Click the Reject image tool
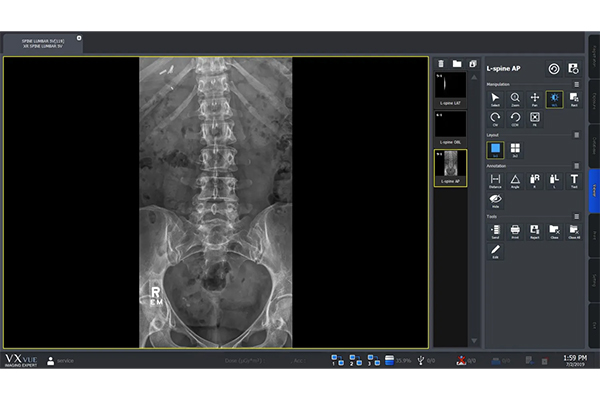 pyautogui.click(x=535, y=232)
